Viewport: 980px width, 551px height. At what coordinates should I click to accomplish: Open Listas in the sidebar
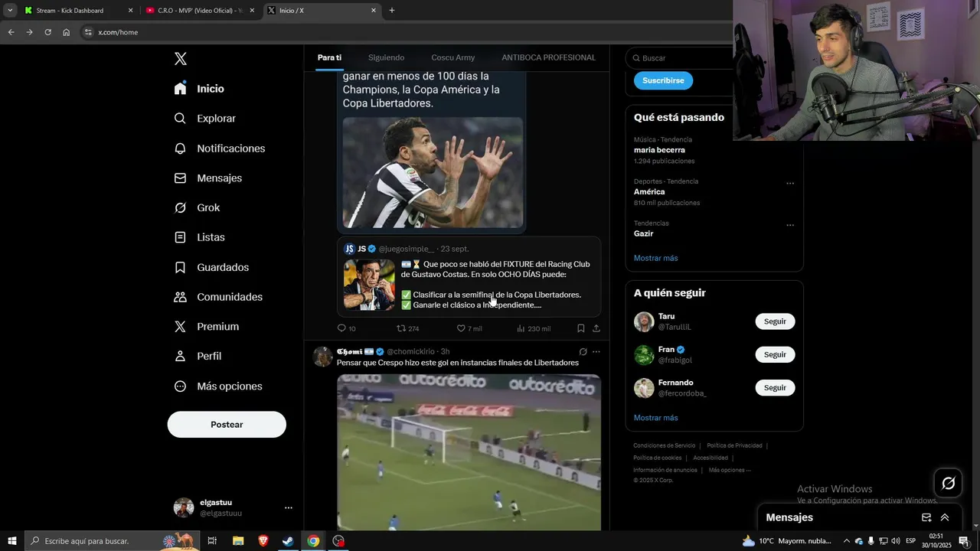tap(199, 237)
